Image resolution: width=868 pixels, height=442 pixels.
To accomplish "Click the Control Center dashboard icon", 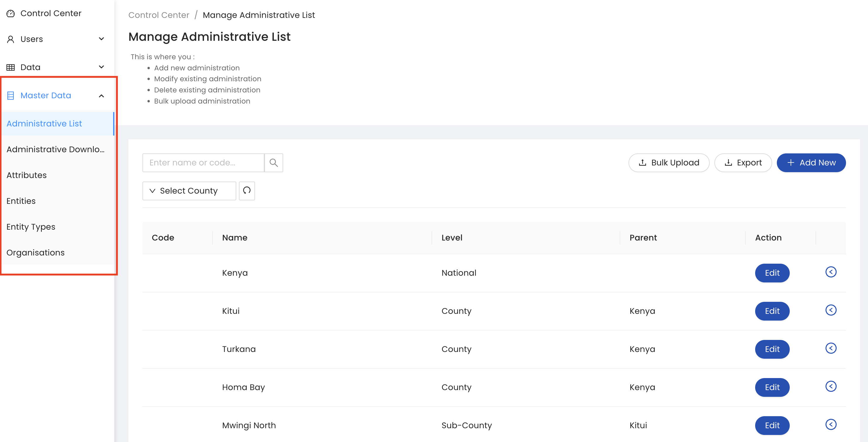I will pos(11,13).
